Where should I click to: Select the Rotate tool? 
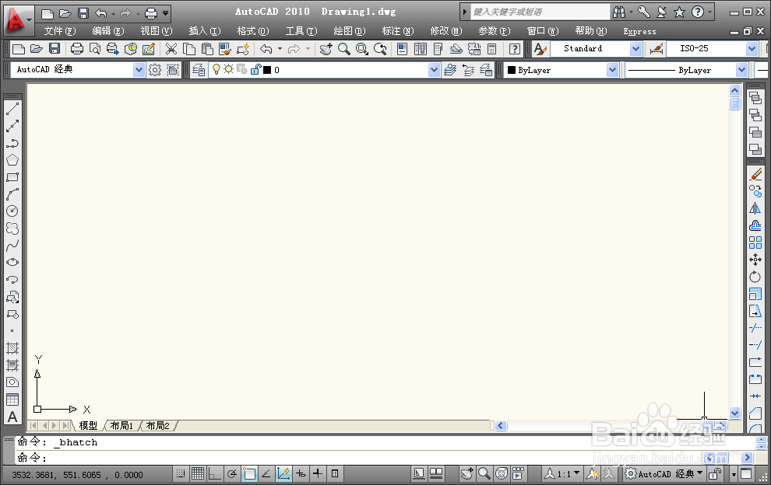756,276
